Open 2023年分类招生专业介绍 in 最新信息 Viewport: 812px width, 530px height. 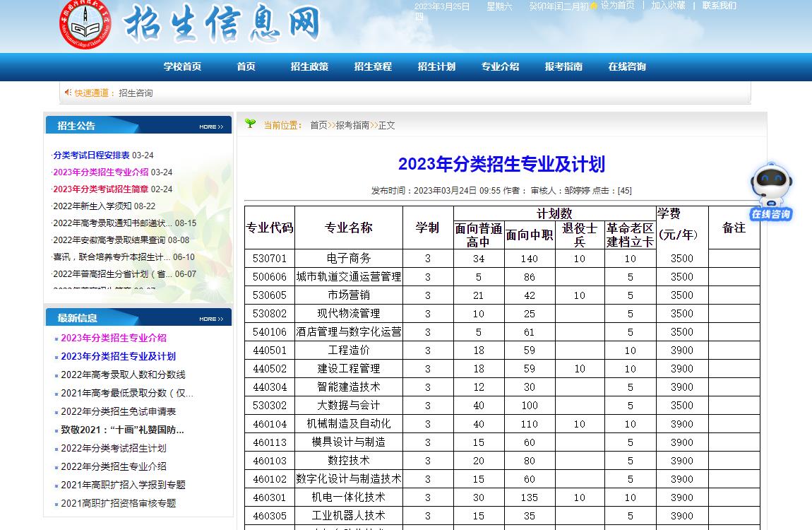[x=114, y=338]
